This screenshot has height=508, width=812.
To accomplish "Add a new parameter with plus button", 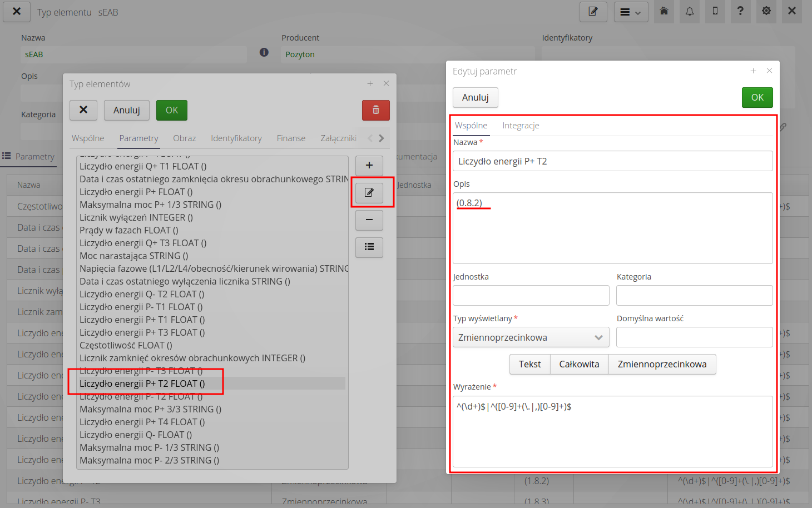I will (x=369, y=166).
